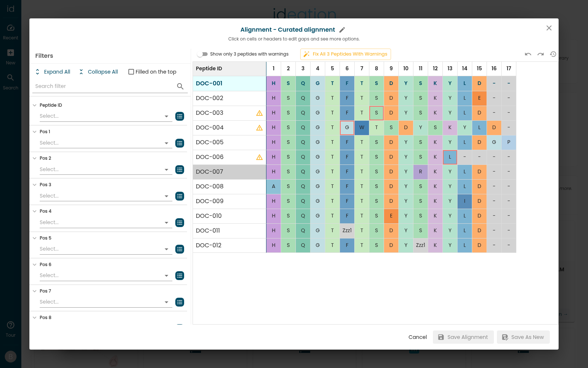Select the Peptide ID column header
The image size is (588, 368).
coord(229,69)
